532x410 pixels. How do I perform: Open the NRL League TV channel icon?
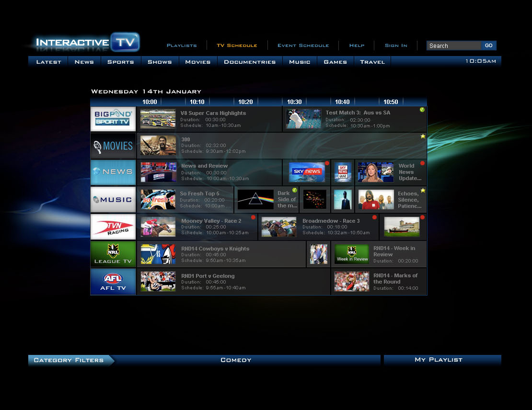[x=113, y=253]
